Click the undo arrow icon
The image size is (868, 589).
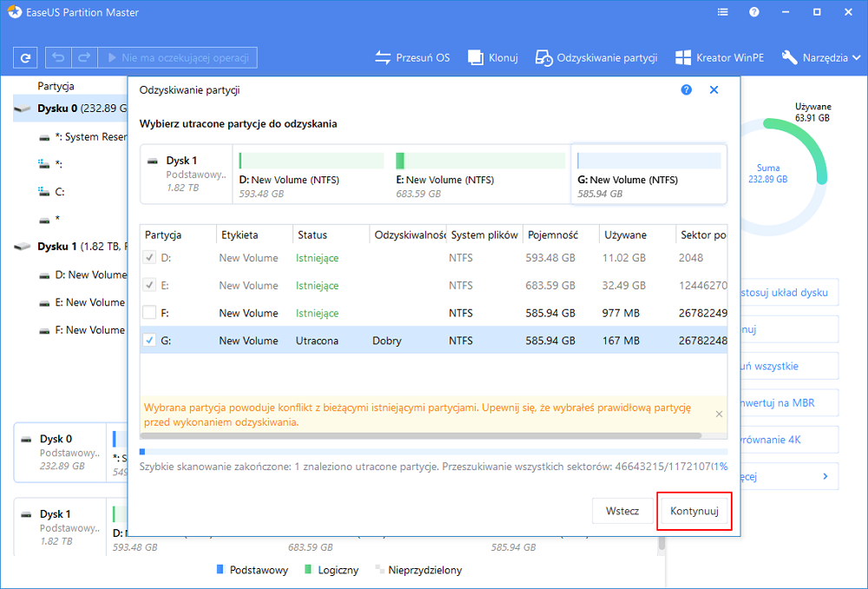58,57
